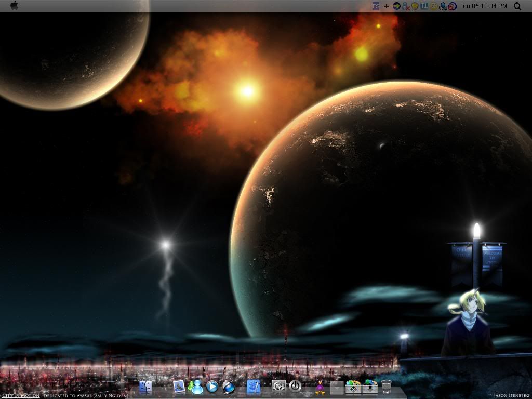Screen dimensions: 532x399
Task: Click the clock showing lun 05:13:04 PM
Action: pyautogui.click(x=484, y=6)
